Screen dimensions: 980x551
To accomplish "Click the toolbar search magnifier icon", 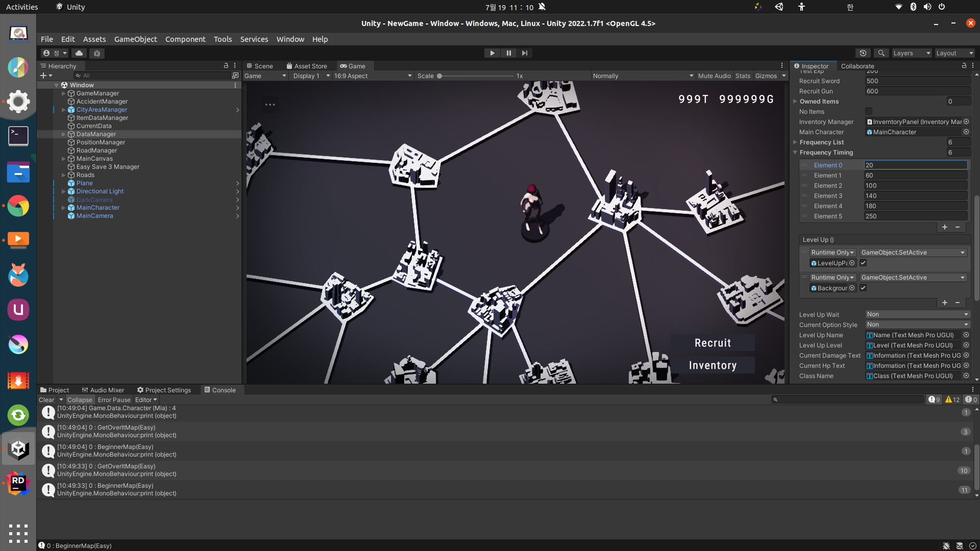I will (881, 53).
